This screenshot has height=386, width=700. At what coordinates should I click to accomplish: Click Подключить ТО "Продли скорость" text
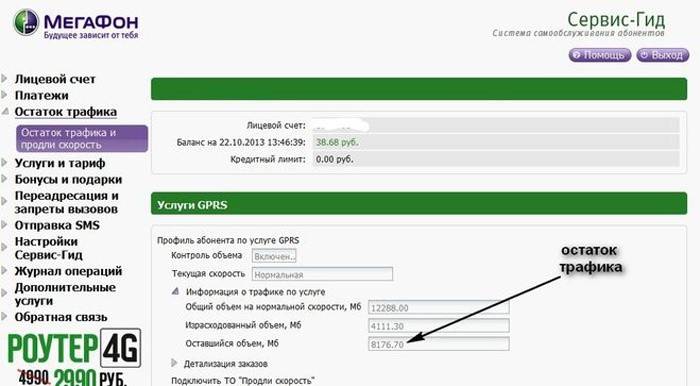click(243, 381)
